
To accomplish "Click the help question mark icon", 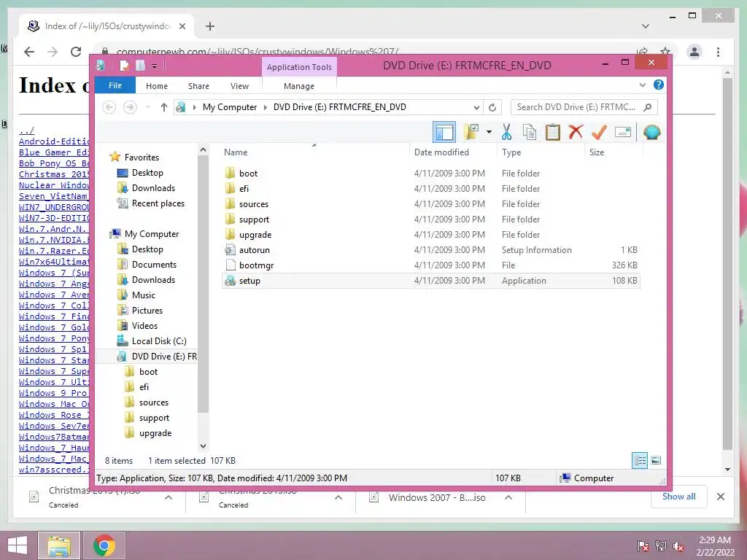I will coord(659,85).
